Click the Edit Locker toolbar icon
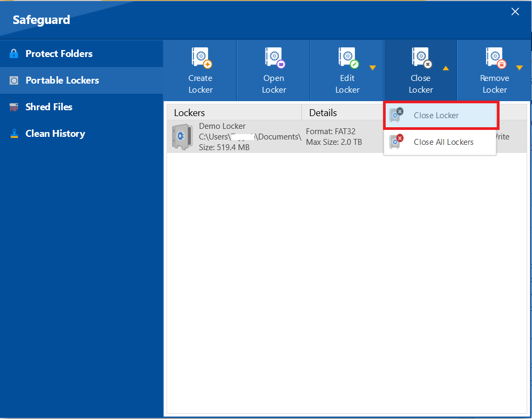This screenshot has width=532, height=419. point(348,57)
